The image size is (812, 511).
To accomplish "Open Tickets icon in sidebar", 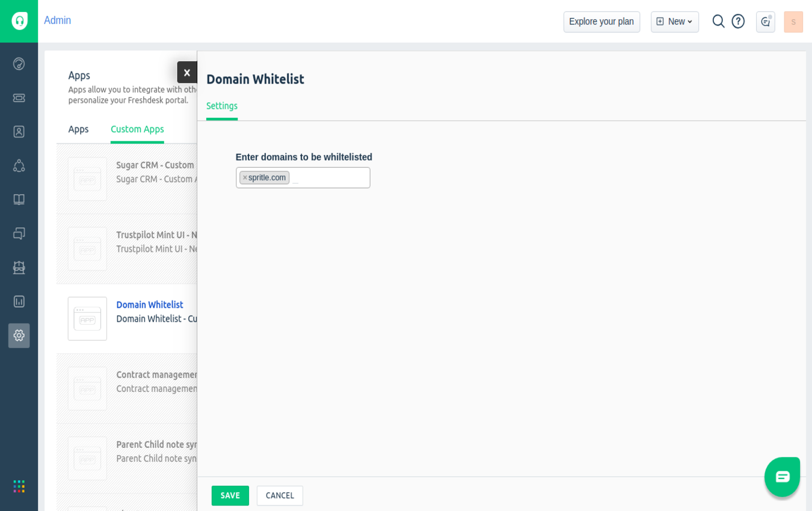I will click(x=19, y=97).
